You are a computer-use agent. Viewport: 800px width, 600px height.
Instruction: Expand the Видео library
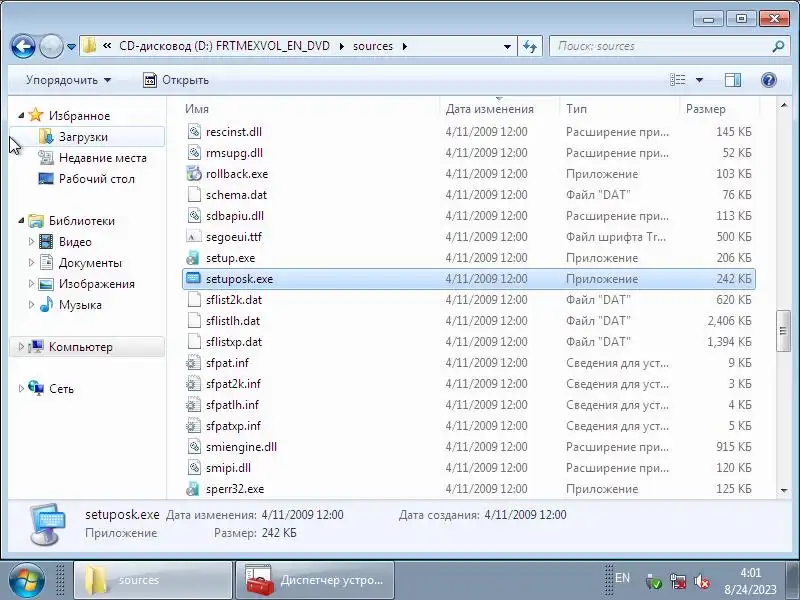tap(31, 241)
